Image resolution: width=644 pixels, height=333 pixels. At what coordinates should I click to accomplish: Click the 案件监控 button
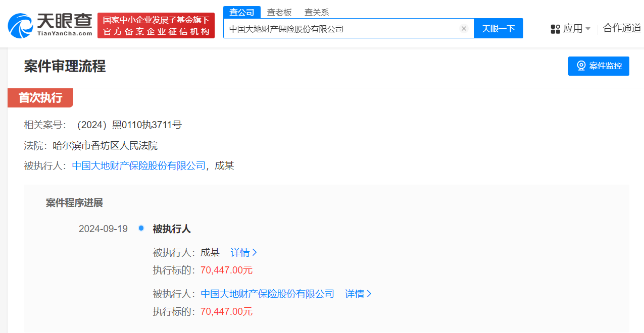(x=599, y=66)
